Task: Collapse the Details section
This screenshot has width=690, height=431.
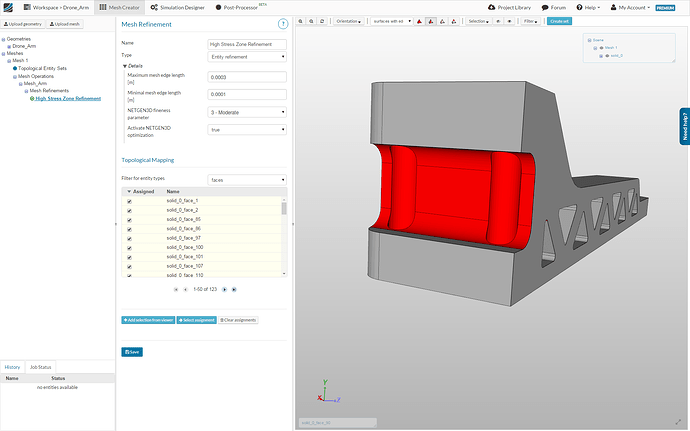Action: (x=133, y=65)
